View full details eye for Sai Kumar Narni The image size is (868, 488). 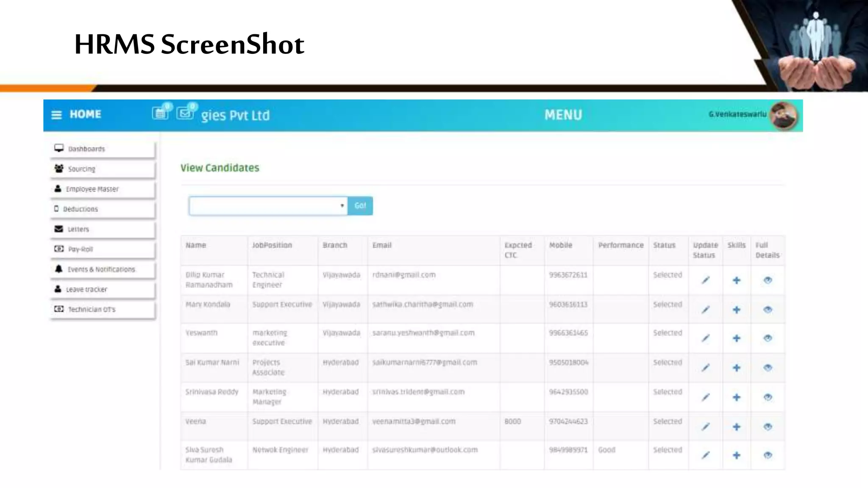768,368
